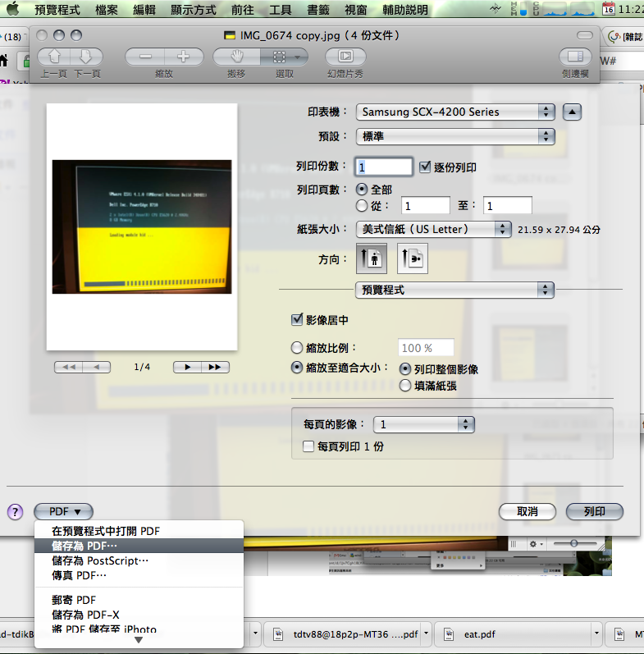The height and width of the screenshot is (654, 644).
Task: Click the copies input field
Action: (x=384, y=167)
